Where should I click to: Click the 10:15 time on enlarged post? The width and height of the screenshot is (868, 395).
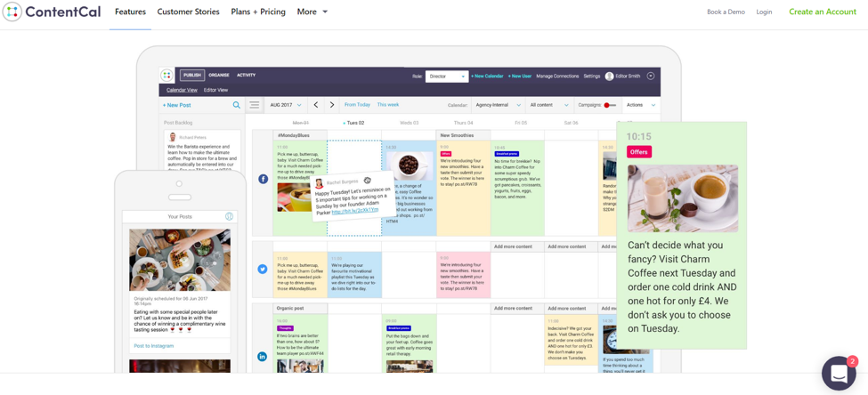[x=639, y=136]
